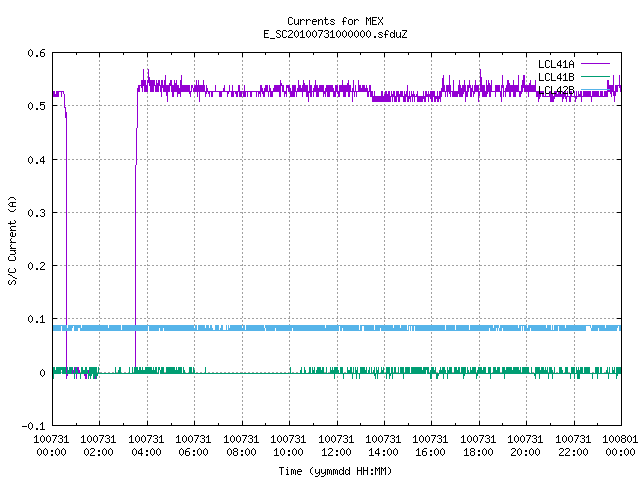Click the x-axis tick label 100731 14:00
Screen dimensions: 640x480
click(x=383, y=446)
